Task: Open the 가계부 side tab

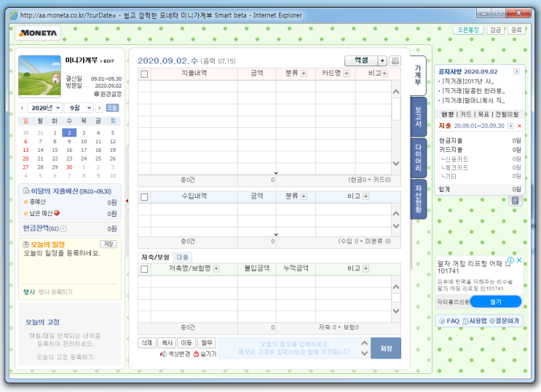Action: point(418,76)
